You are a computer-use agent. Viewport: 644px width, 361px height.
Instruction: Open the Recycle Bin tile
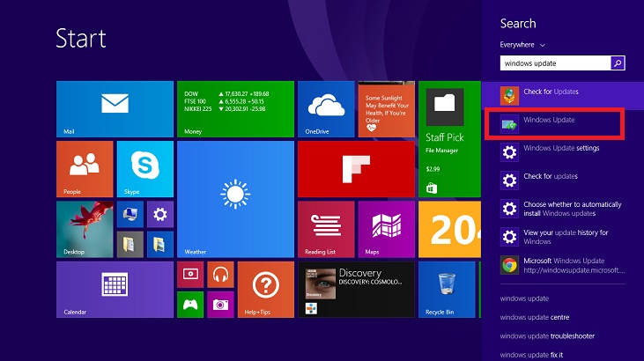[x=447, y=289]
